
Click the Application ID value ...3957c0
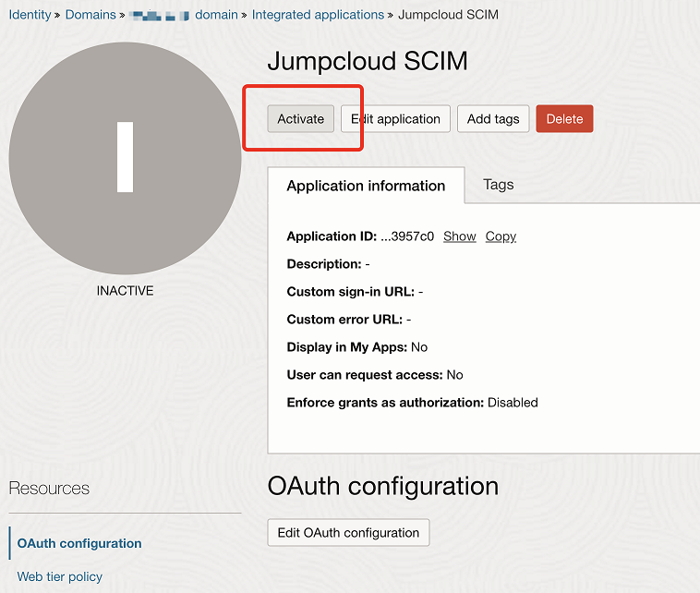coord(407,236)
